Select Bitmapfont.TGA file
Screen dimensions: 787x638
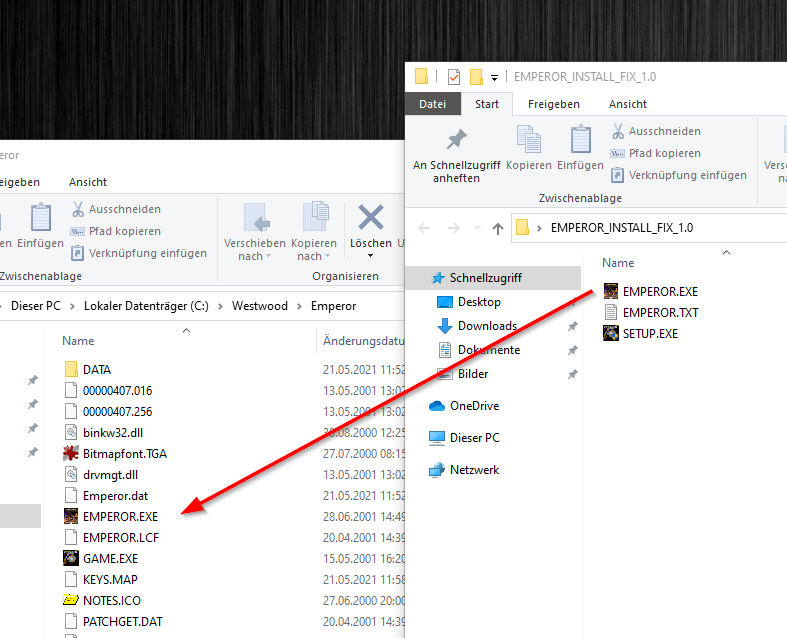click(x=115, y=454)
